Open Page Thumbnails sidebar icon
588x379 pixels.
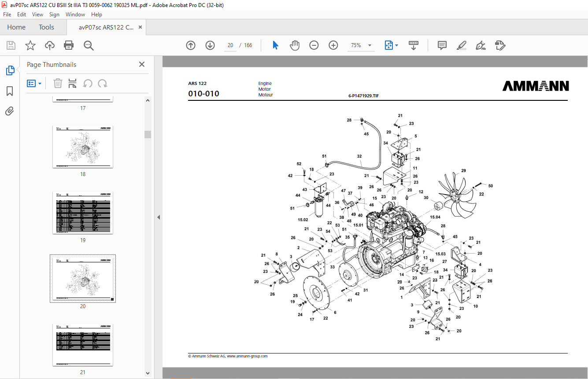(x=10, y=70)
